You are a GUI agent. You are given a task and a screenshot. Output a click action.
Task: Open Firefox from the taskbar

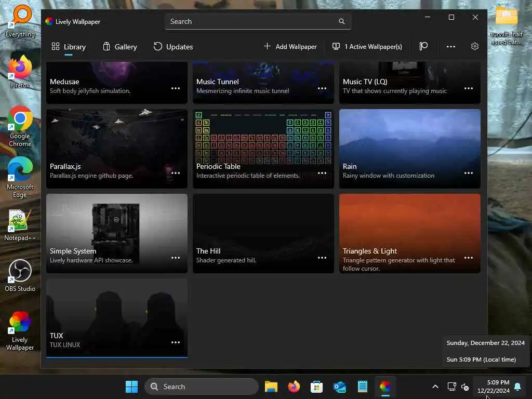(294, 387)
